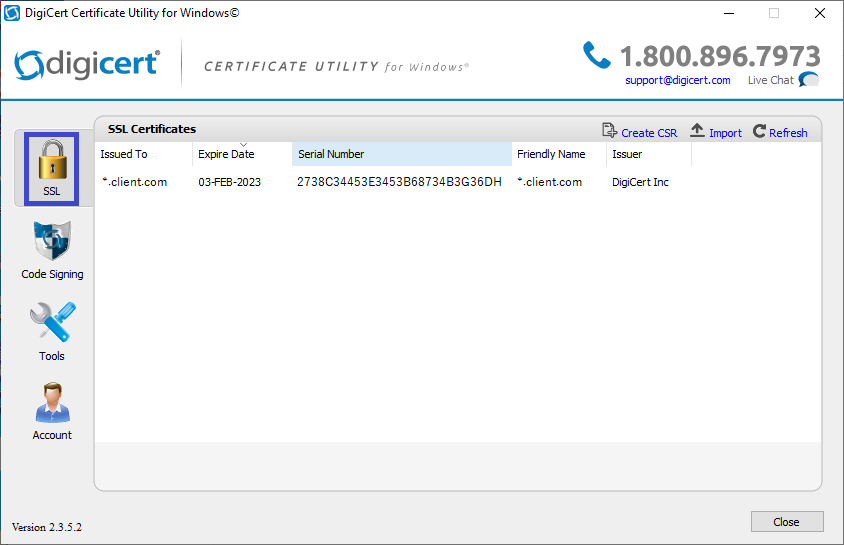Sort by the Expire Date column header
The height and width of the screenshot is (545, 844).
(x=242, y=154)
